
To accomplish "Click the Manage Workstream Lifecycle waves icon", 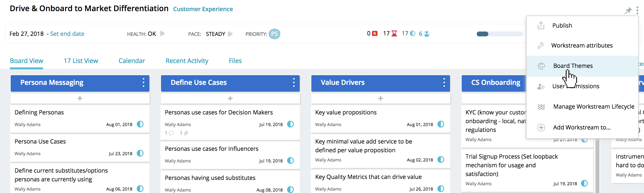I will tap(541, 107).
